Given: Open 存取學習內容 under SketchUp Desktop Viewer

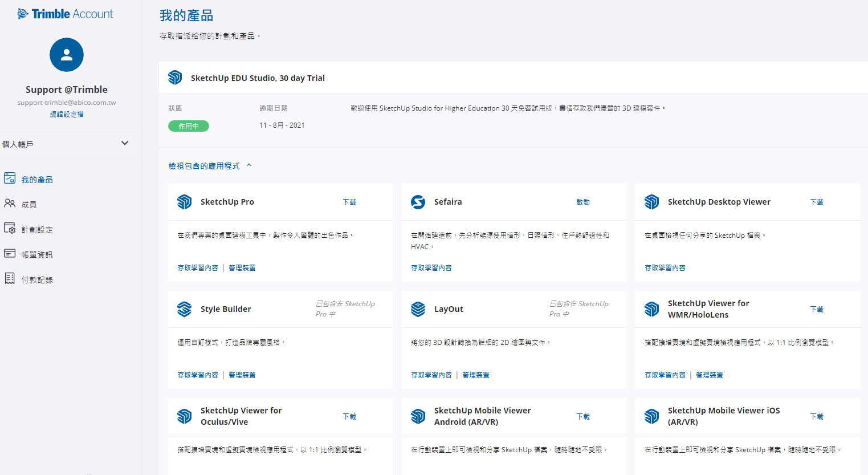Looking at the screenshot, I should tap(665, 268).
